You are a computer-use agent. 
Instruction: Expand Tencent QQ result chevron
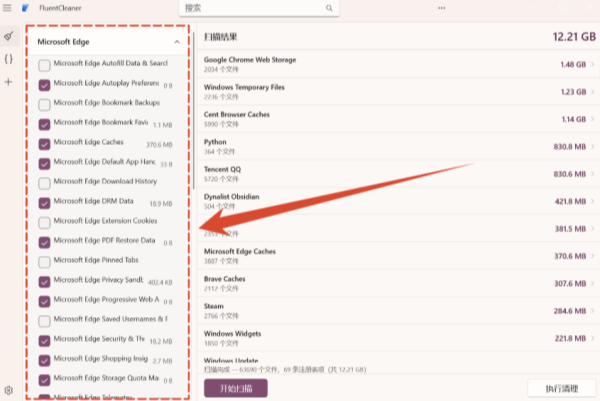[x=592, y=174]
